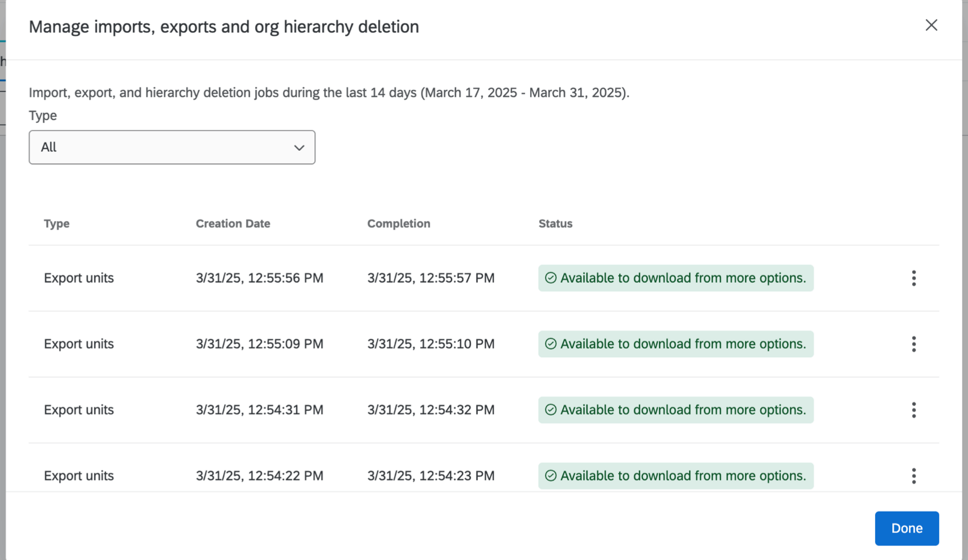The height and width of the screenshot is (560, 968).
Task: Click the checkmark icon on the first status badge
Action: [x=550, y=278]
